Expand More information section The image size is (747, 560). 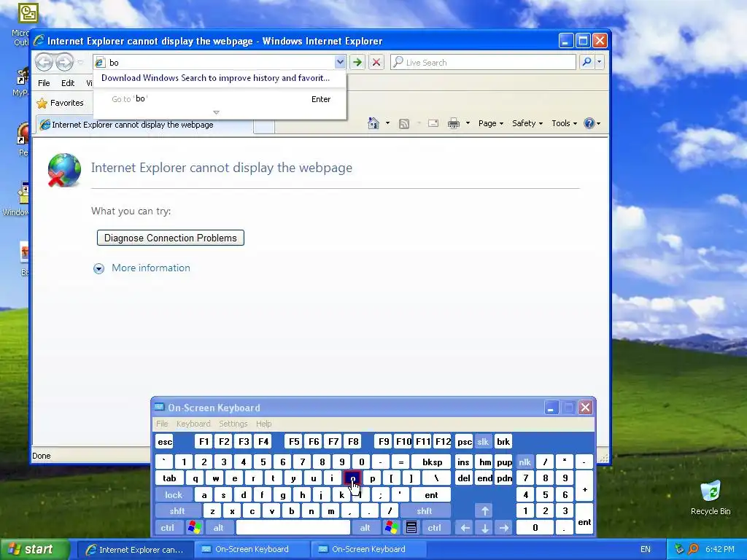142,268
